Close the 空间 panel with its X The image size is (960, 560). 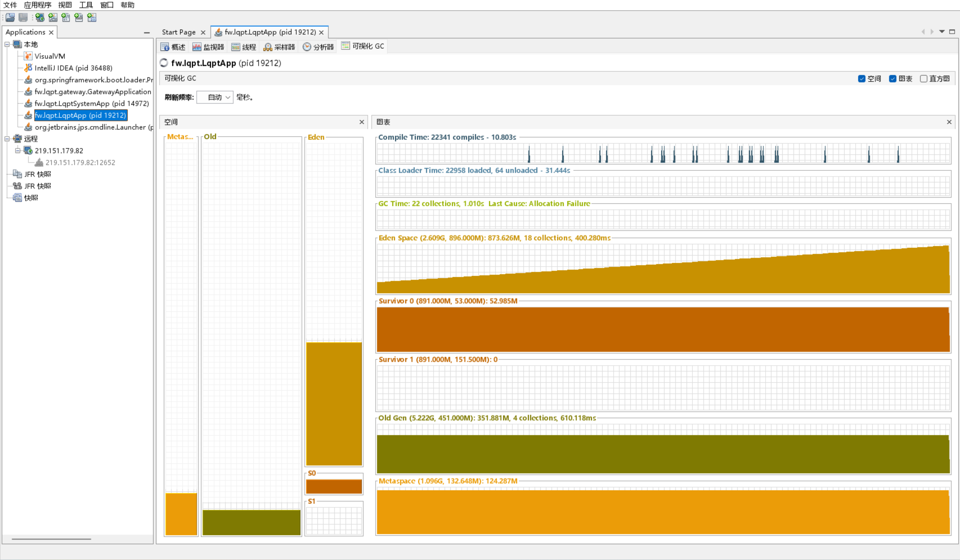(x=362, y=122)
